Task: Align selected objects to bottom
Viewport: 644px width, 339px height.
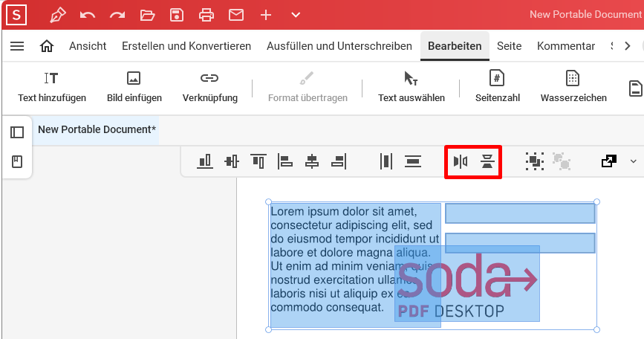Action: tap(204, 161)
